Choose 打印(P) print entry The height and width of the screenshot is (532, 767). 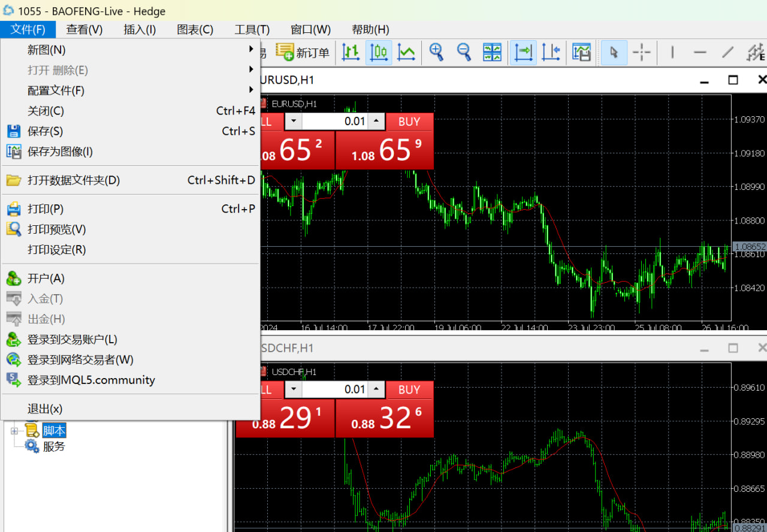pos(131,209)
